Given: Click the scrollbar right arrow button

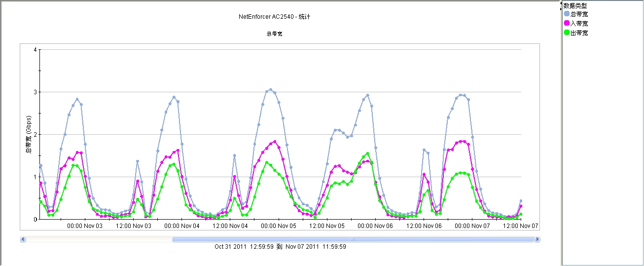Looking at the screenshot, I should (x=537, y=239).
